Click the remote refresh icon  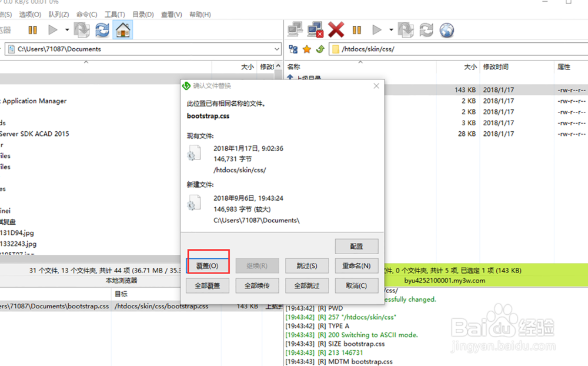(426, 30)
